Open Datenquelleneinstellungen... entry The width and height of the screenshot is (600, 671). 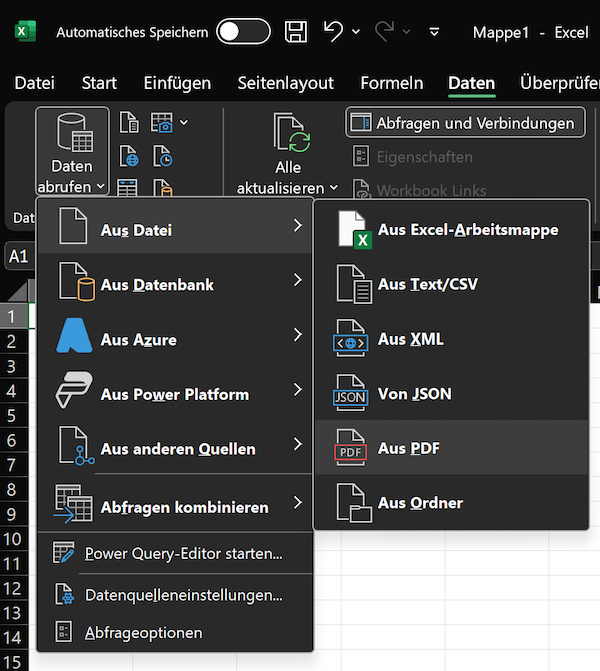pyautogui.click(x=175, y=595)
